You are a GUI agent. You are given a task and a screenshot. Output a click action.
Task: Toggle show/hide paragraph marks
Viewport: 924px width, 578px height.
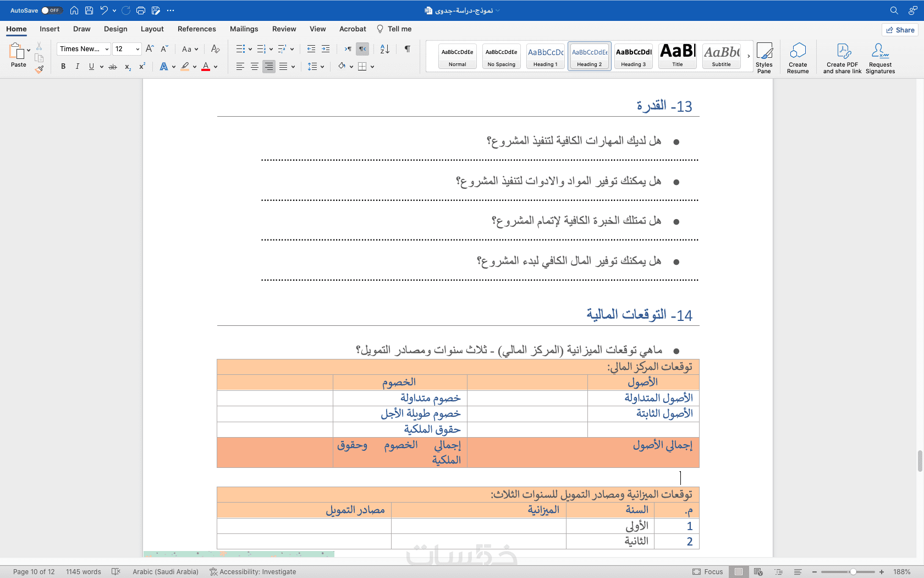coord(408,49)
